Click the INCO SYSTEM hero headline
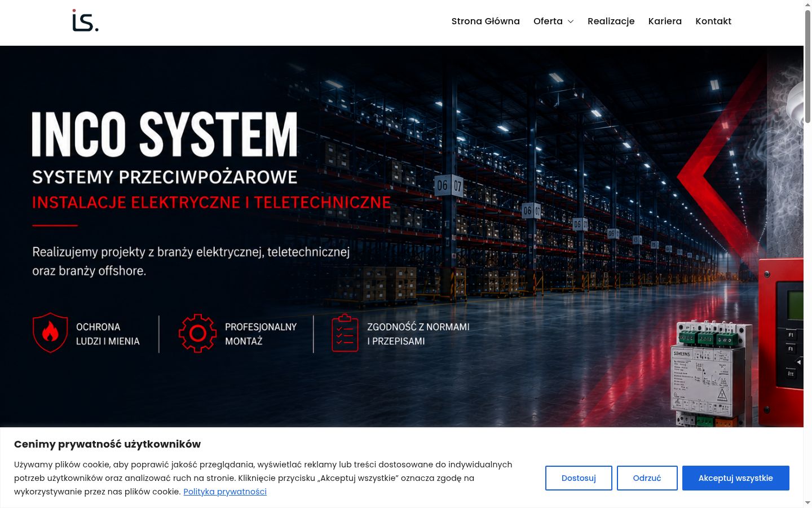Viewport: 812px width, 508px height. tap(165, 134)
